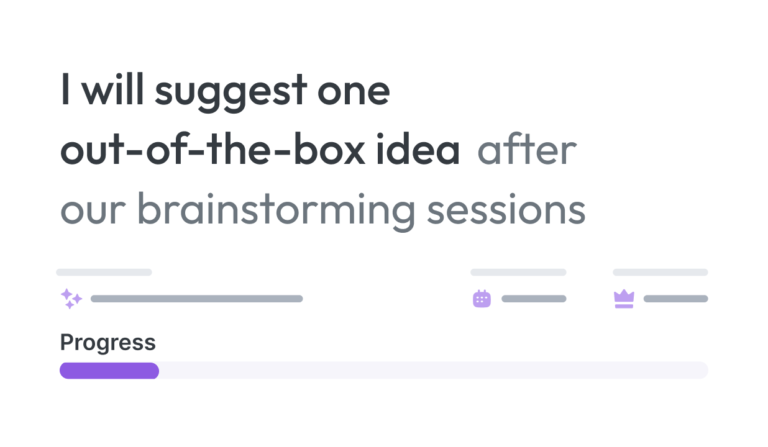Click the purple crown icon
The width and height of the screenshot is (768, 447).
[624, 299]
